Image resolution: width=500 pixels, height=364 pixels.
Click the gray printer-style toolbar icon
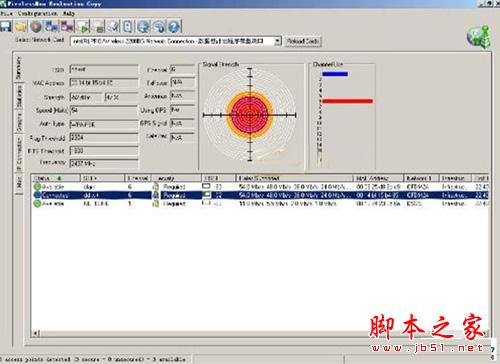coord(98,27)
